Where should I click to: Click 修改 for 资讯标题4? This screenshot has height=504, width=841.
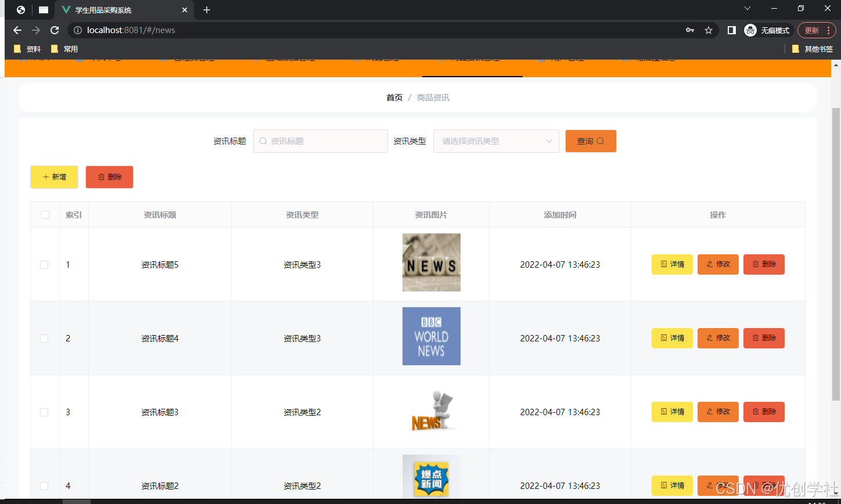(x=718, y=338)
